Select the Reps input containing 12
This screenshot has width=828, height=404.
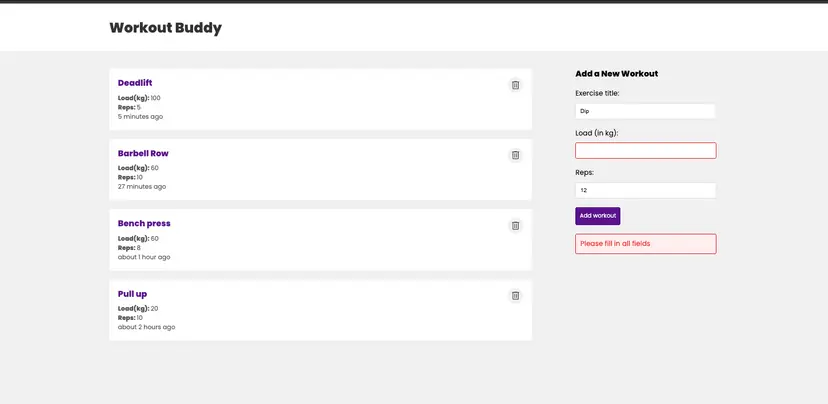(645, 190)
